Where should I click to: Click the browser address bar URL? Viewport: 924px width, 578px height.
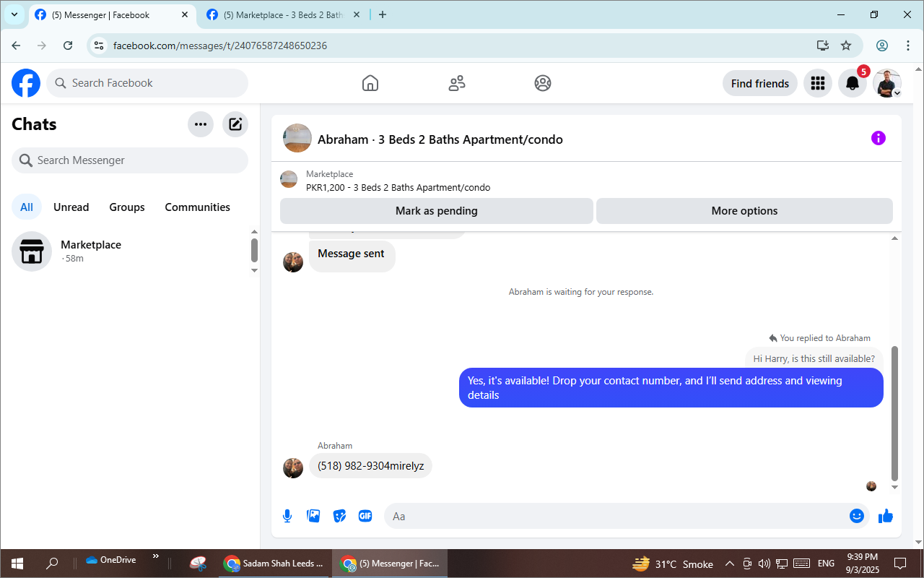tap(220, 46)
